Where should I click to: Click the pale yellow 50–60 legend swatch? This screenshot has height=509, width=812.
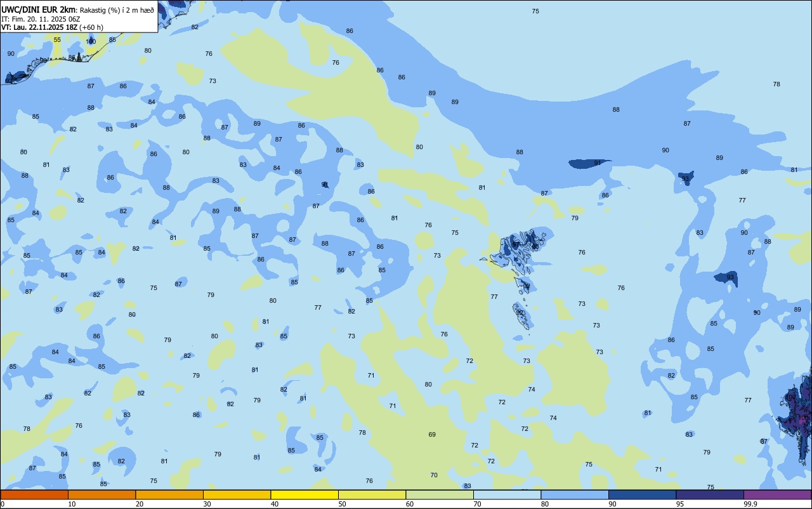[372, 494]
